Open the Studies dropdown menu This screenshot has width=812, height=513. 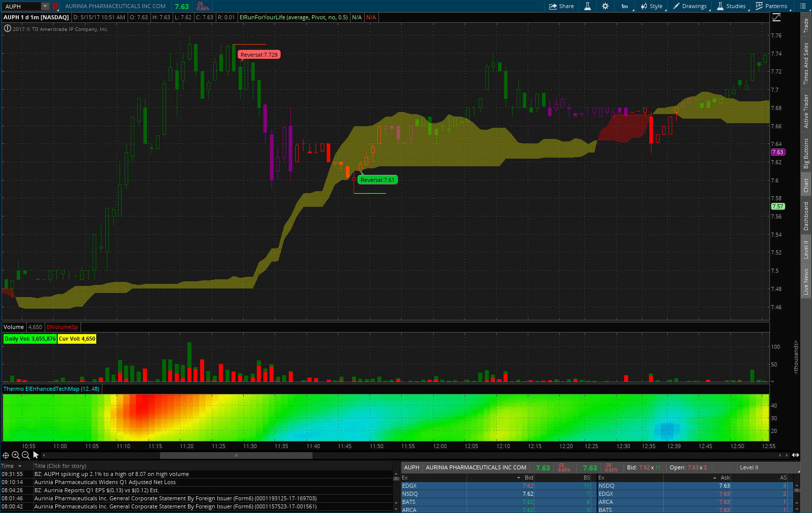[731, 6]
